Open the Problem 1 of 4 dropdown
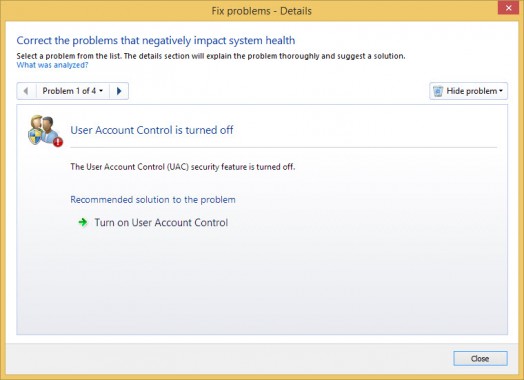 click(x=73, y=91)
